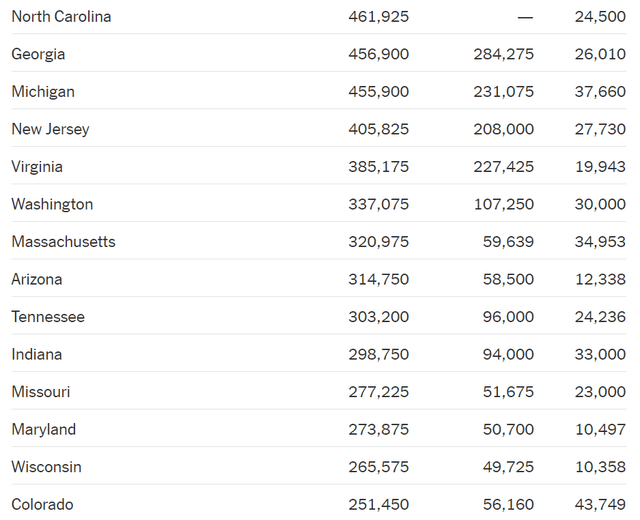Click Michigan in the state column
Viewport: 640px width, 520px height.
tap(43, 92)
